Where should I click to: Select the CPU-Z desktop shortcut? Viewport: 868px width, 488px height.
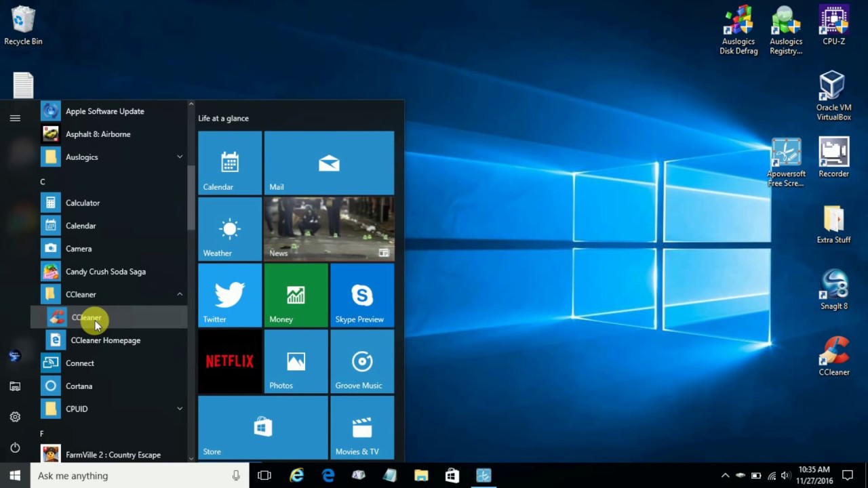click(x=833, y=26)
